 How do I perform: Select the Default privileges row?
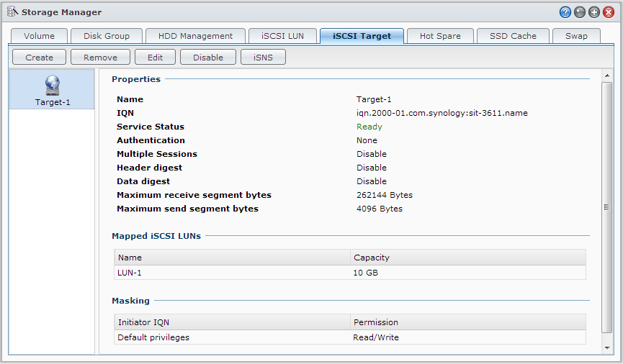click(x=349, y=337)
